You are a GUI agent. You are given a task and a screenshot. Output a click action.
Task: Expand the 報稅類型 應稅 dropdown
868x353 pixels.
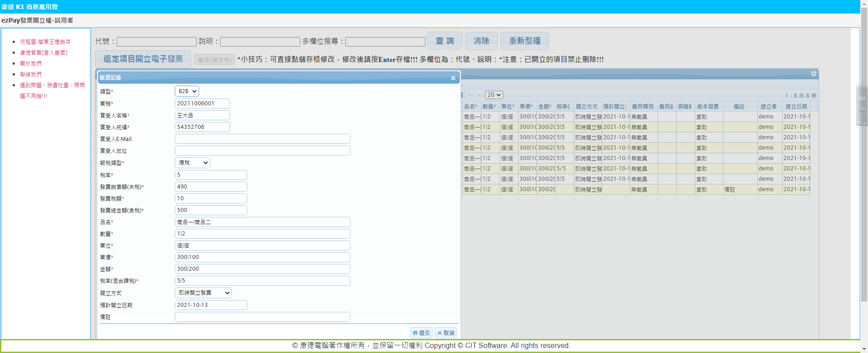pos(193,163)
